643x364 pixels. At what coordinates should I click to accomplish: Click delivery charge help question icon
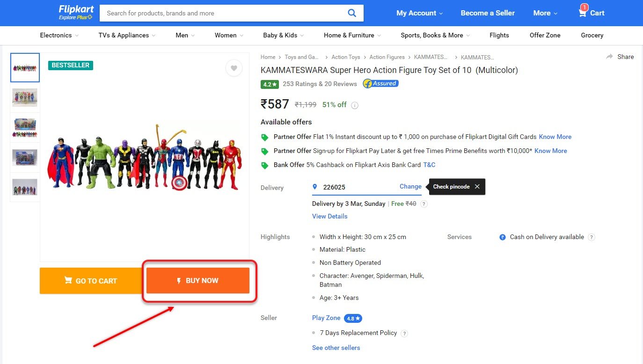point(424,204)
